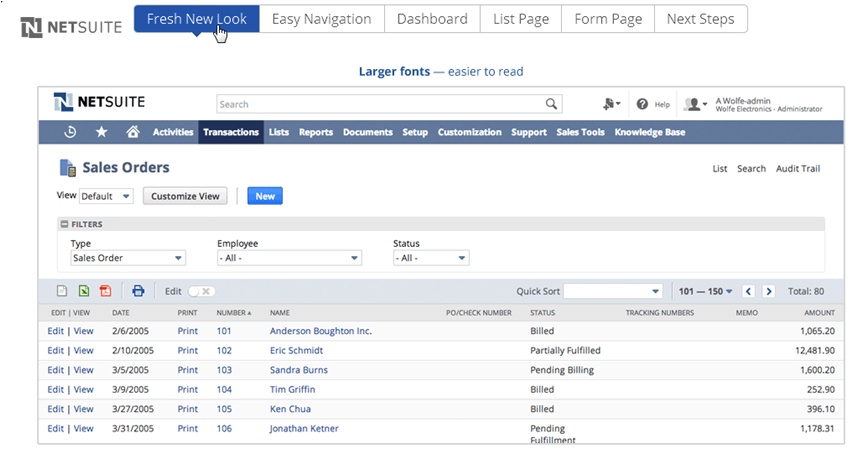
Task: Click inside the global Search field
Action: pyautogui.click(x=380, y=104)
